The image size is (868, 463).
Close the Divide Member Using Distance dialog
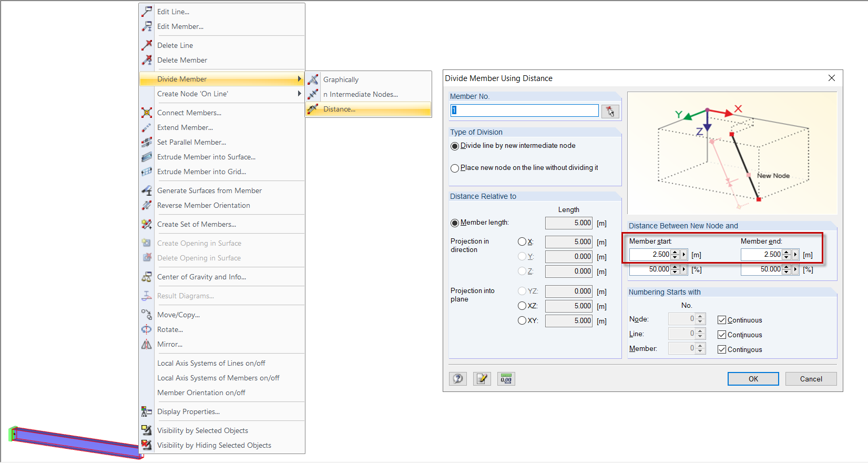pos(832,78)
